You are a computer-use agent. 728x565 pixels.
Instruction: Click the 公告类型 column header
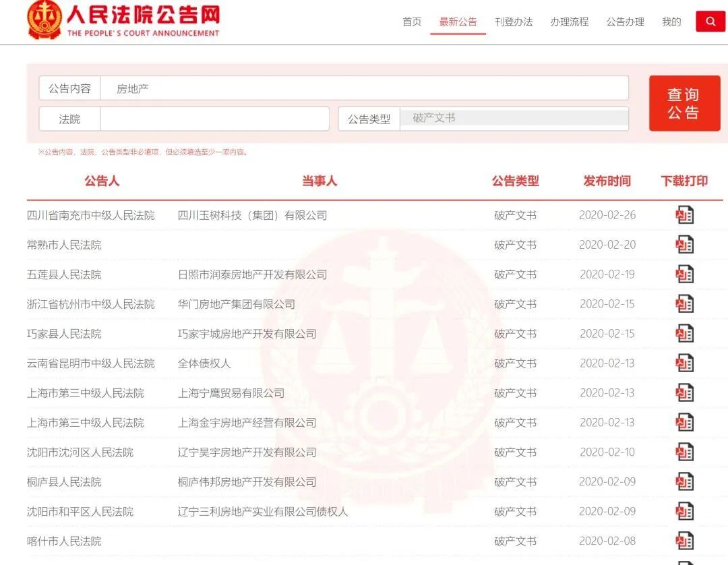(516, 181)
